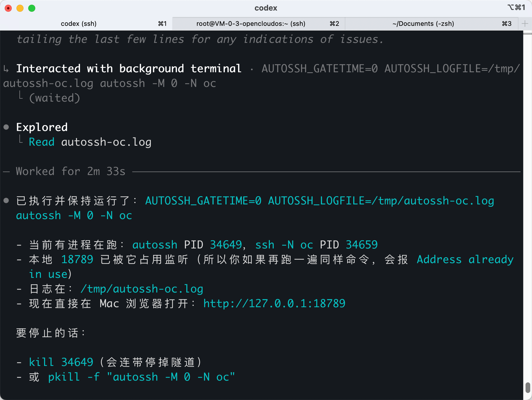Select the ~/Documents (-zsh) tab
Viewport: 532px width, 400px height.
423,23
